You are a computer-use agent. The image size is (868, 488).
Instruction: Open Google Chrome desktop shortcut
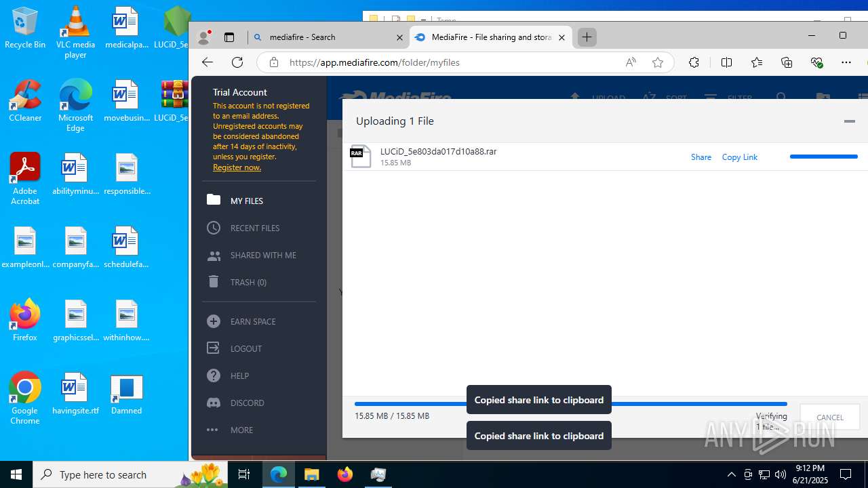tap(25, 399)
